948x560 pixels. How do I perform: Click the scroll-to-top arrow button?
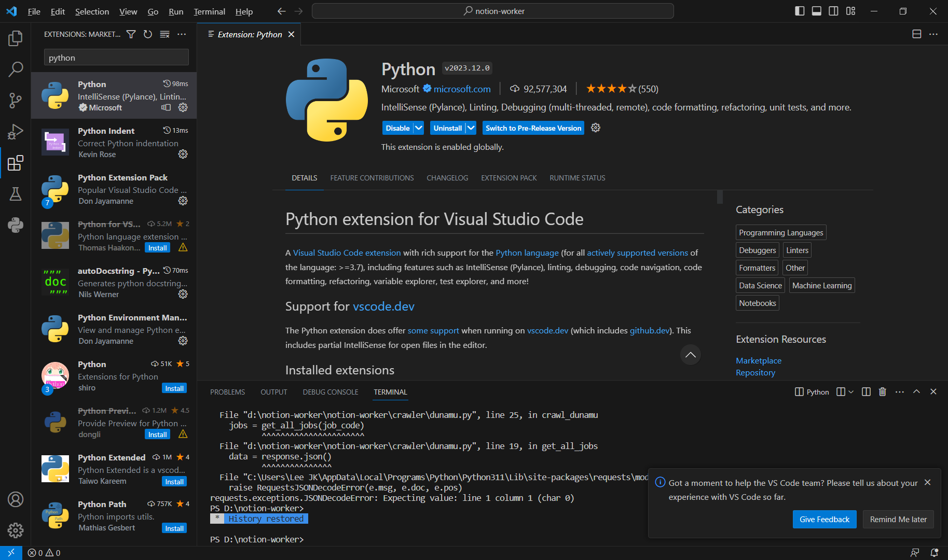coord(691,355)
